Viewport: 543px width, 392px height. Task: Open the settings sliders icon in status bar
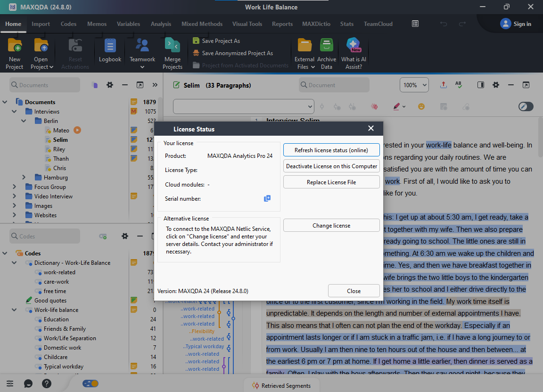click(10, 384)
